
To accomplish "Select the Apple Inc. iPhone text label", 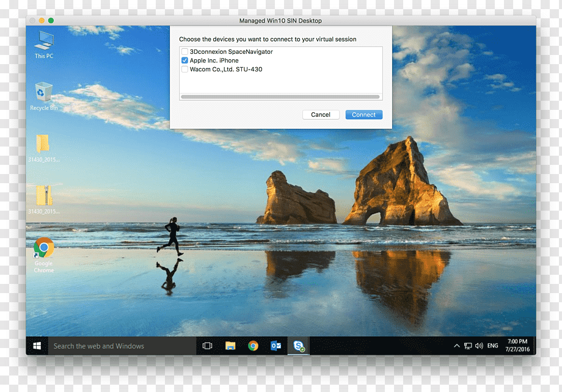I will click(x=214, y=60).
